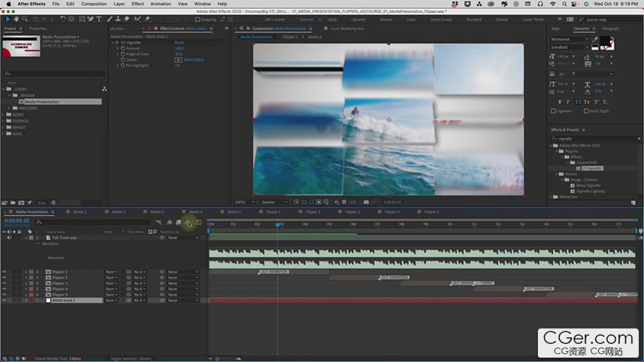Viewport: 644px width, 362px height.
Task: Select the Rectangle shape tool
Action: point(82,19)
